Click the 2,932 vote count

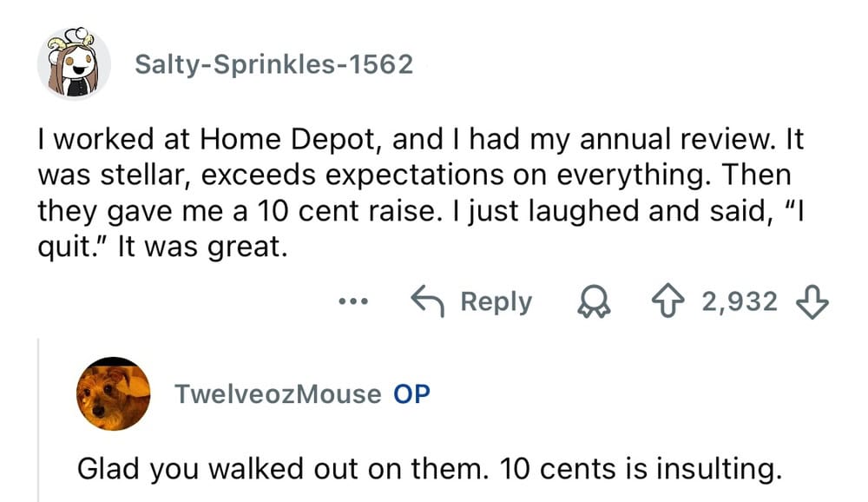[x=740, y=301]
